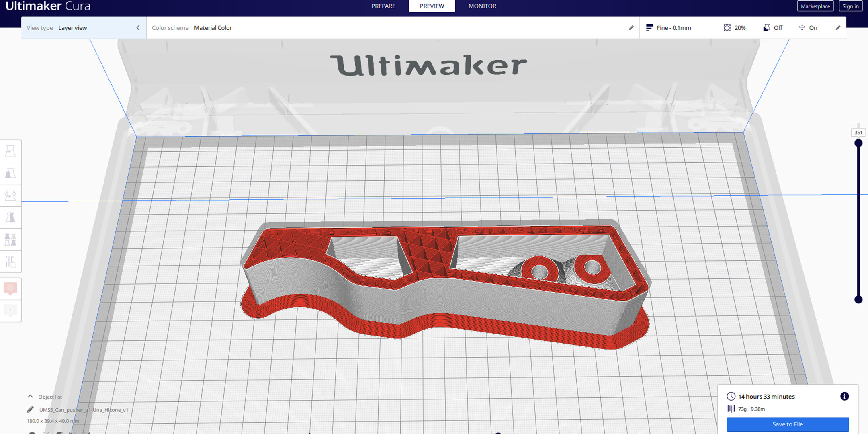
Task: Click the layer height profile icon
Action: 649,27
